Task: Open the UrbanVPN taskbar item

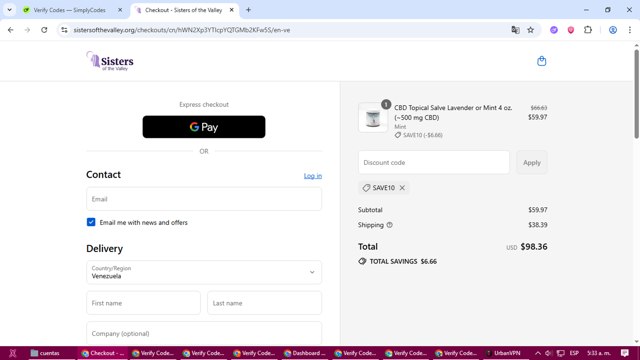Action: [x=503, y=353]
